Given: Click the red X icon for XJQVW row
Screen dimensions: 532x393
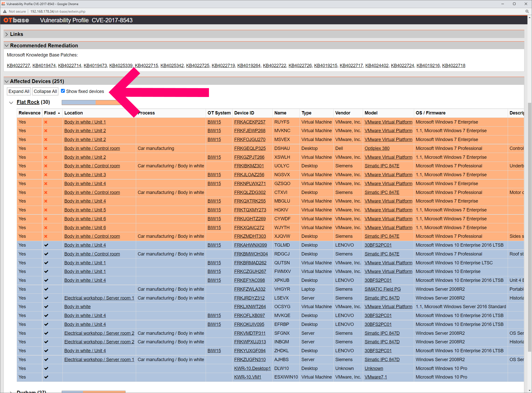Looking at the screenshot, I should click(46, 236).
